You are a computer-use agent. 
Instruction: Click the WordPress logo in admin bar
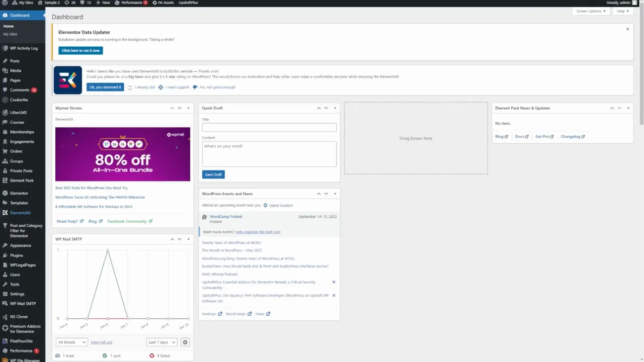coord(5,3)
